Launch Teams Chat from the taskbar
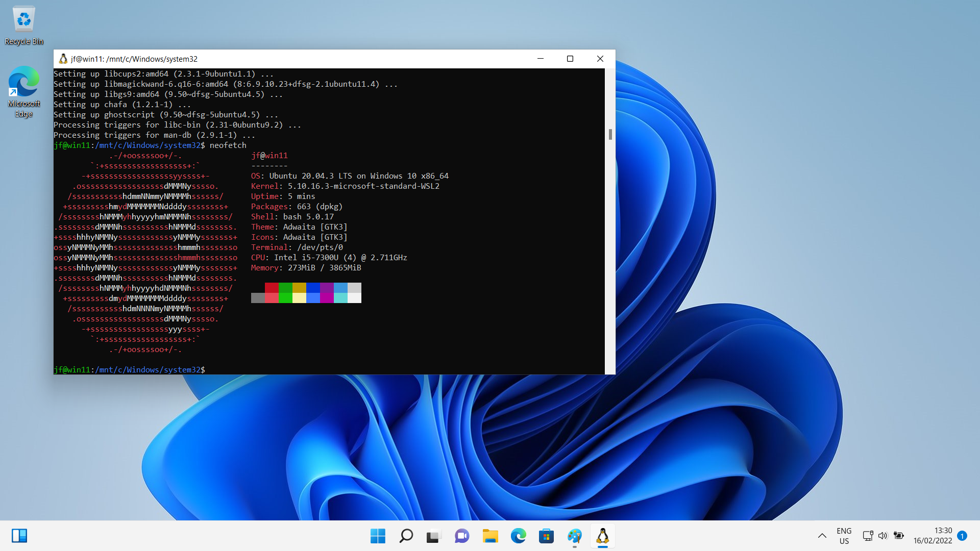Image resolution: width=980 pixels, height=551 pixels. [x=461, y=536]
